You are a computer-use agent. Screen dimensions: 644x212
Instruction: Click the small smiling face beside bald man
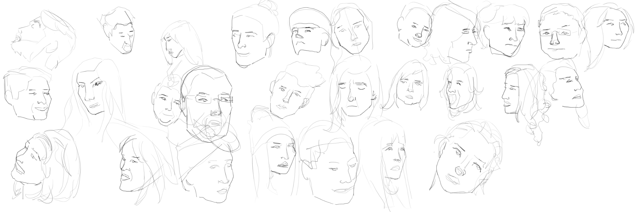[x=167, y=104]
